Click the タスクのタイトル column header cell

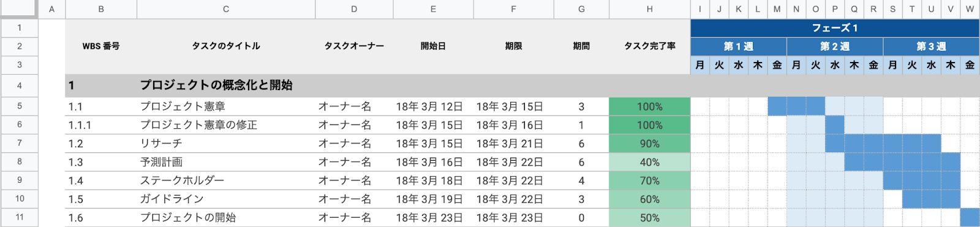[x=226, y=47]
